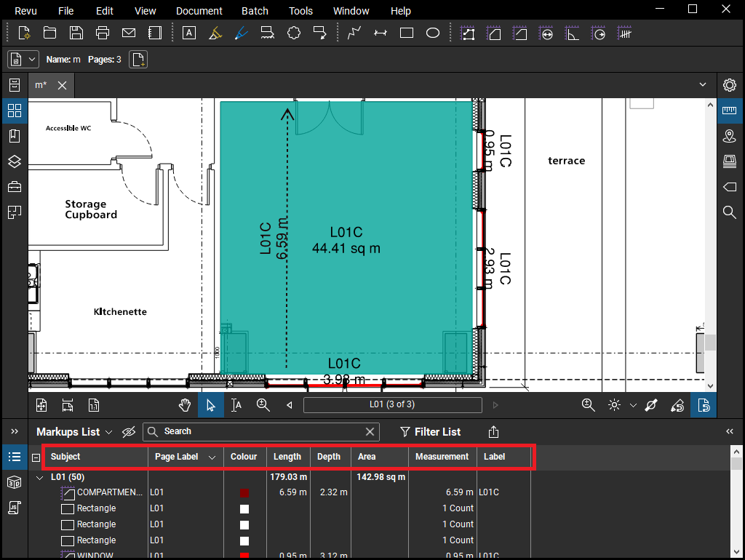
Task: Open the Window menu
Action: pos(351,10)
